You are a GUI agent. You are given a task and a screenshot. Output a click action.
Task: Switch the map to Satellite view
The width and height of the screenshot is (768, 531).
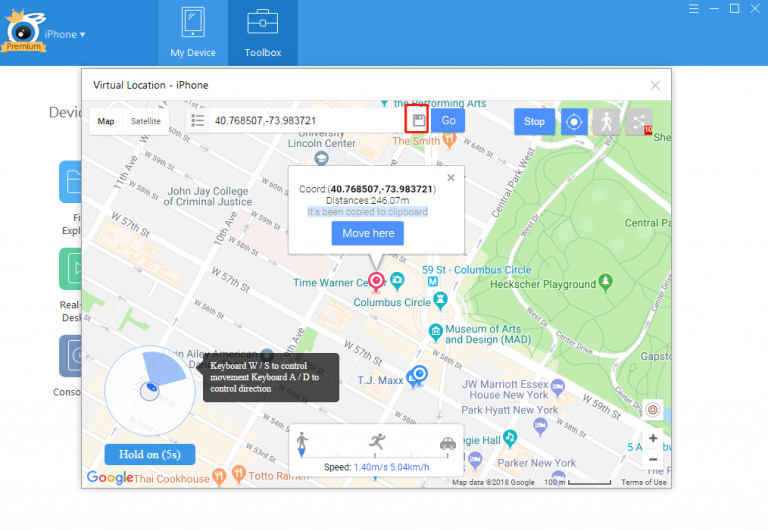(146, 121)
